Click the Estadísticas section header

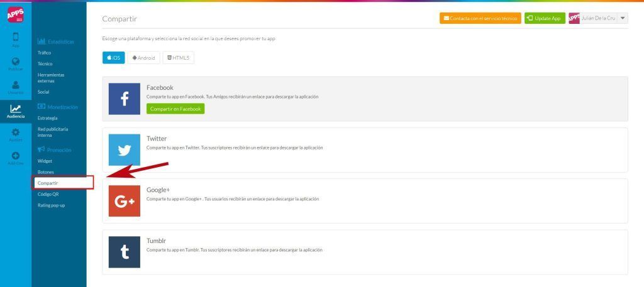(x=56, y=42)
